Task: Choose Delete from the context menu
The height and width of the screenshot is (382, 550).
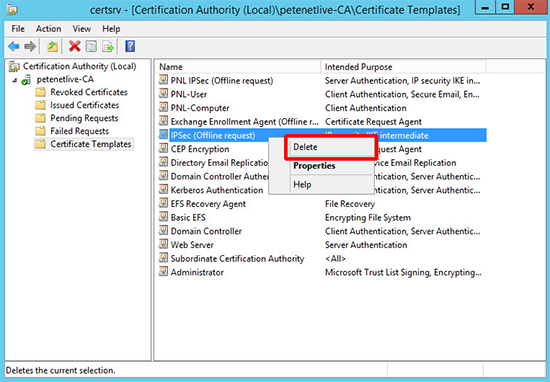Action: pyautogui.click(x=331, y=147)
